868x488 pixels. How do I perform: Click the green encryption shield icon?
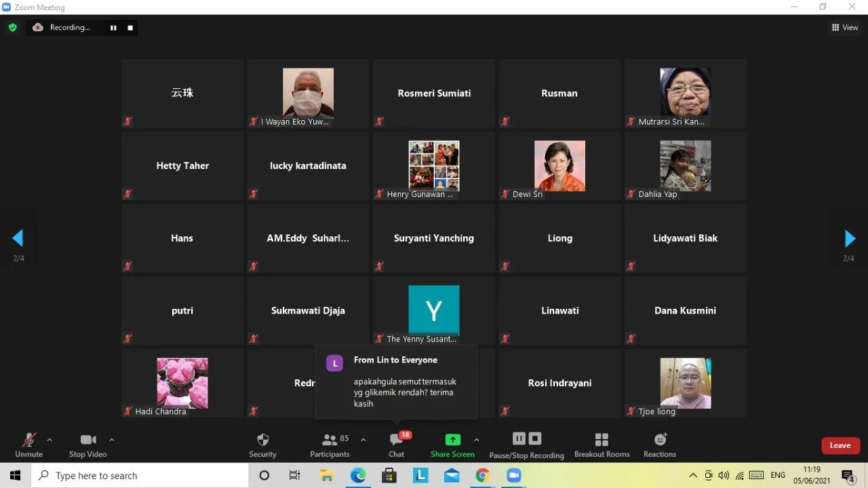[12, 28]
